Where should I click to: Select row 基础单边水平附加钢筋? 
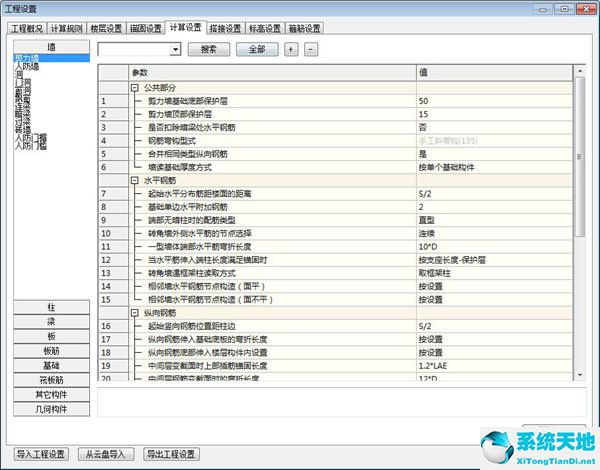pyautogui.click(x=335, y=207)
